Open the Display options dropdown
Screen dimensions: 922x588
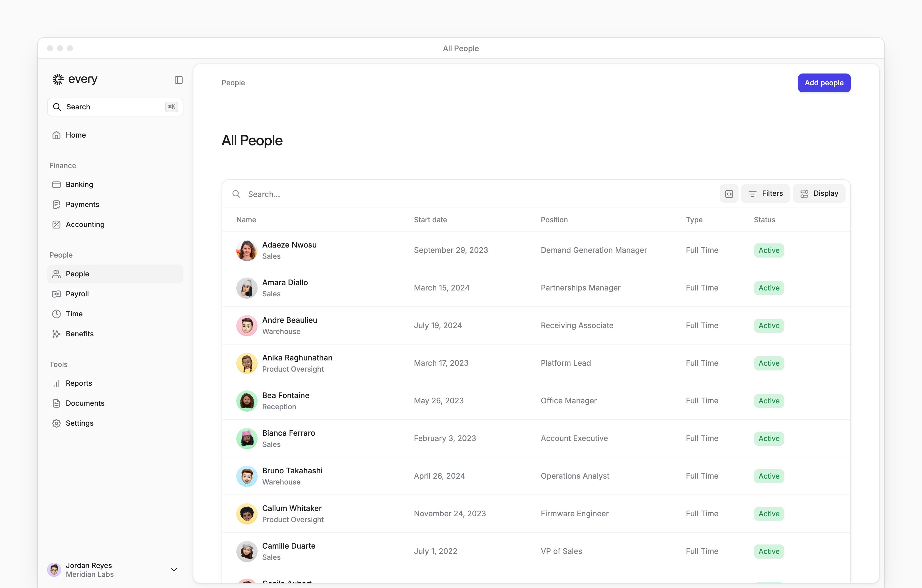pos(819,194)
